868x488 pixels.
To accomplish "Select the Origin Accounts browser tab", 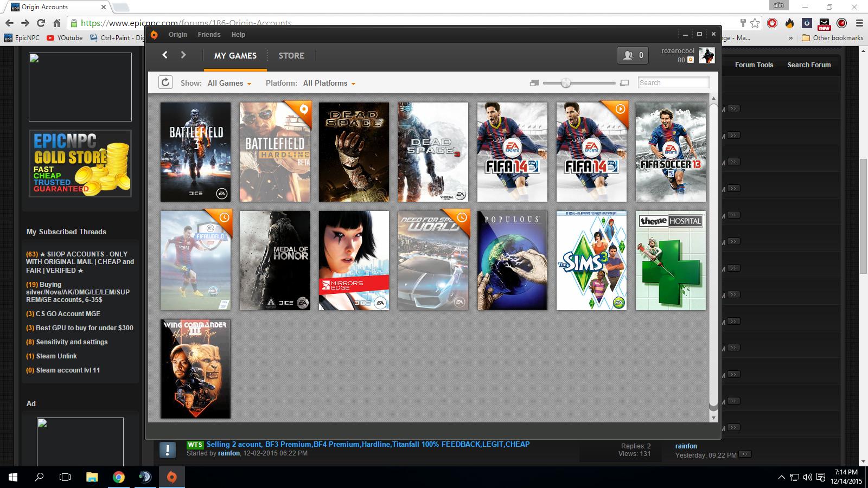I will (57, 7).
